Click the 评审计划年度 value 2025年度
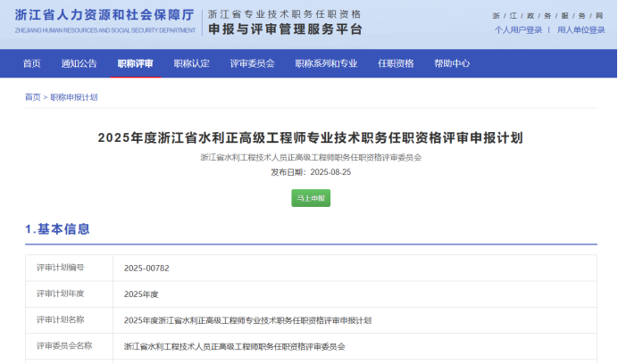 click(x=141, y=294)
